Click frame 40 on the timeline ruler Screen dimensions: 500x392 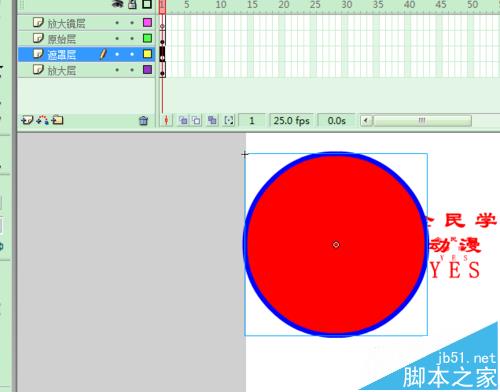409,5
